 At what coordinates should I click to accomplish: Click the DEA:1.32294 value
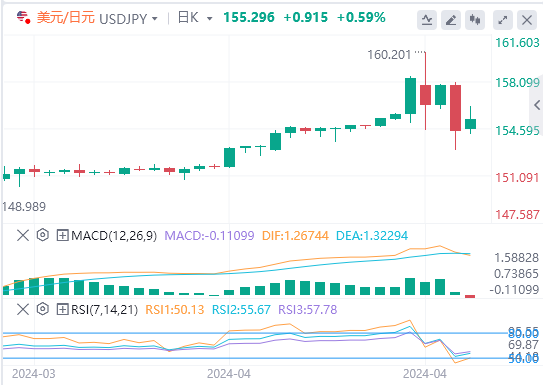(372, 236)
